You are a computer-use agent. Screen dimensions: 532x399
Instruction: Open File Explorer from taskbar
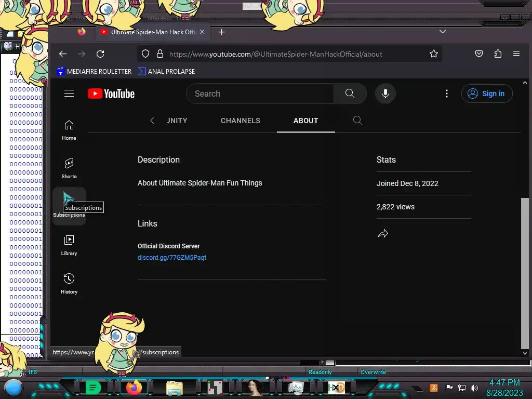point(175,388)
